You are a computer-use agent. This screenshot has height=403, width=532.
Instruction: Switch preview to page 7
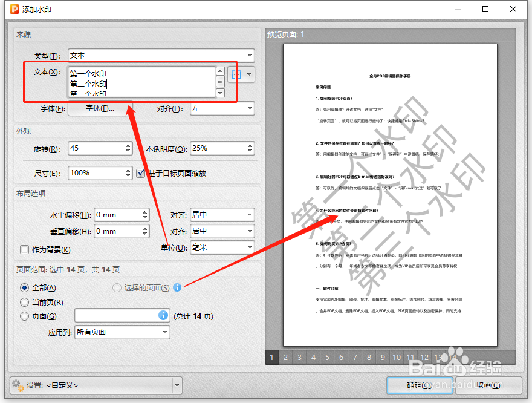(355, 357)
